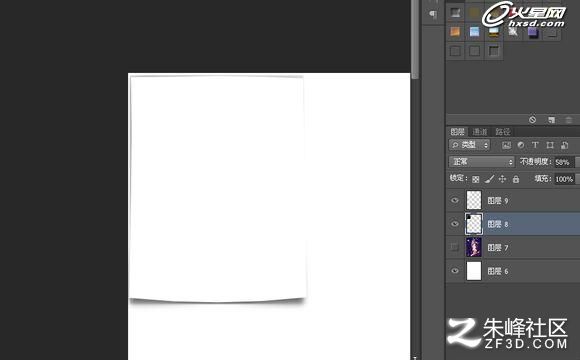Switch to the 通道 channels tab

tap(480, 132)
